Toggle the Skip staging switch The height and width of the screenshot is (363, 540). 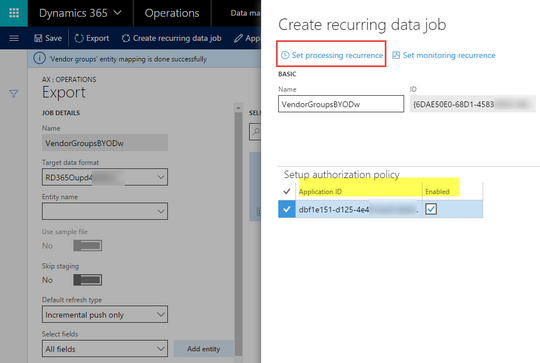[x=87, y=280]
